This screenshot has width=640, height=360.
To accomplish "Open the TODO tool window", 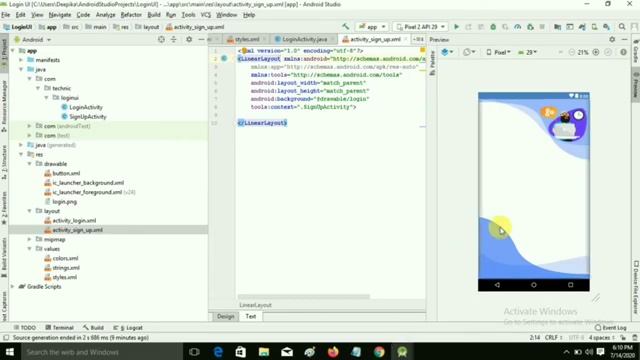I will tap(24, 327).
